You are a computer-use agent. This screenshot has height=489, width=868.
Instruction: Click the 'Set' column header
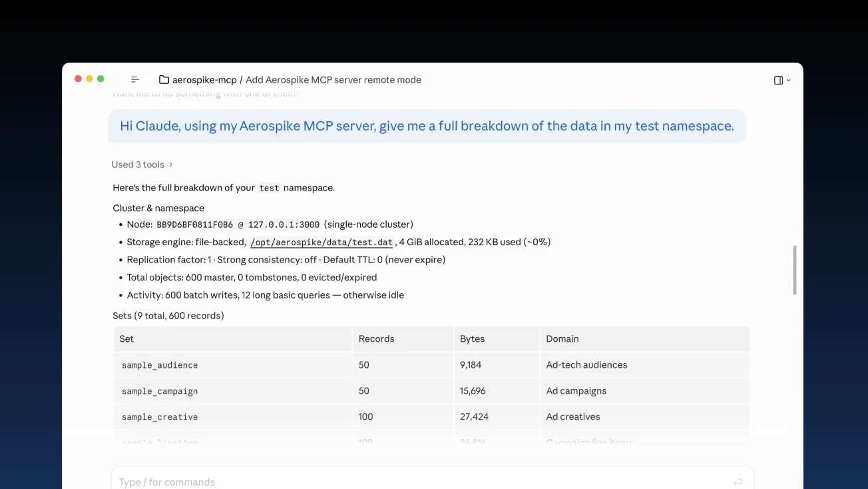[126, 338]
